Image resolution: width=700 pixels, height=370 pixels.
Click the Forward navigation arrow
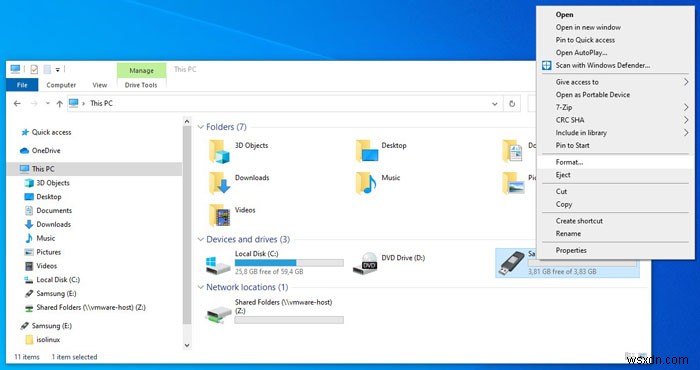pyautogui.click(x=34, y=104)
